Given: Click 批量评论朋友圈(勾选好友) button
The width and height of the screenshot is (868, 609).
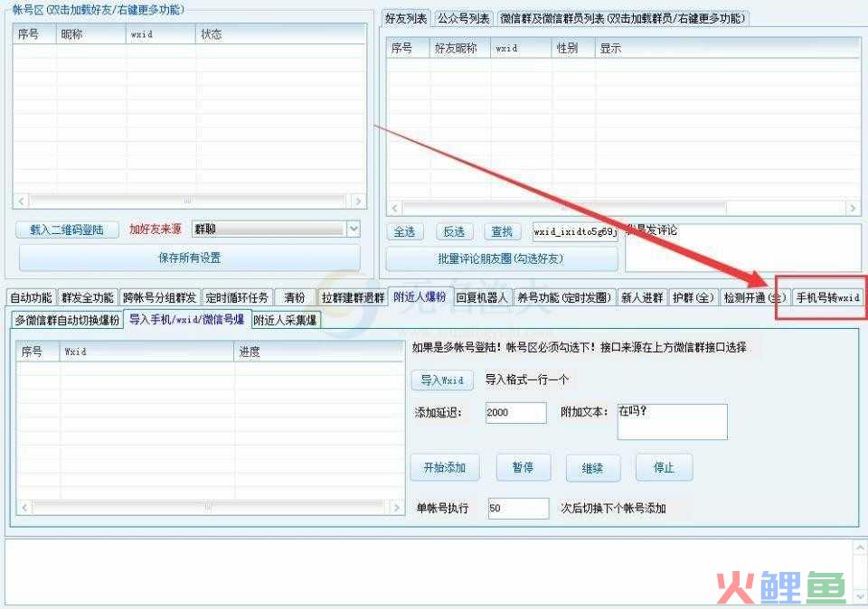Looking at the screenshot, I should (501, 258).
